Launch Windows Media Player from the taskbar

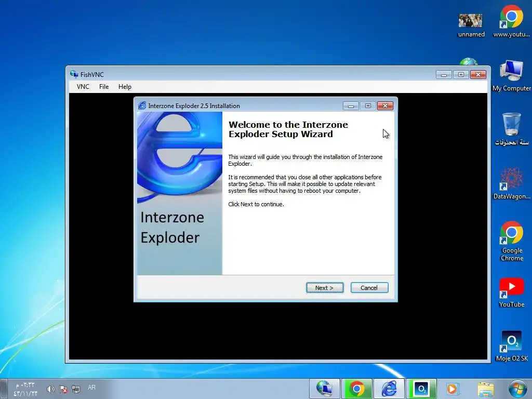pyautogui.click(x=453, y=389)
